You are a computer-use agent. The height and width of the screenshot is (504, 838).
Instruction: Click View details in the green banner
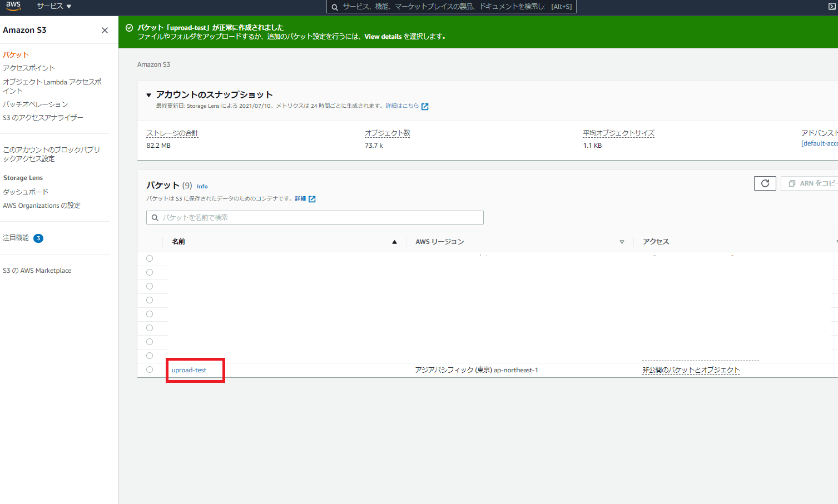383,37
